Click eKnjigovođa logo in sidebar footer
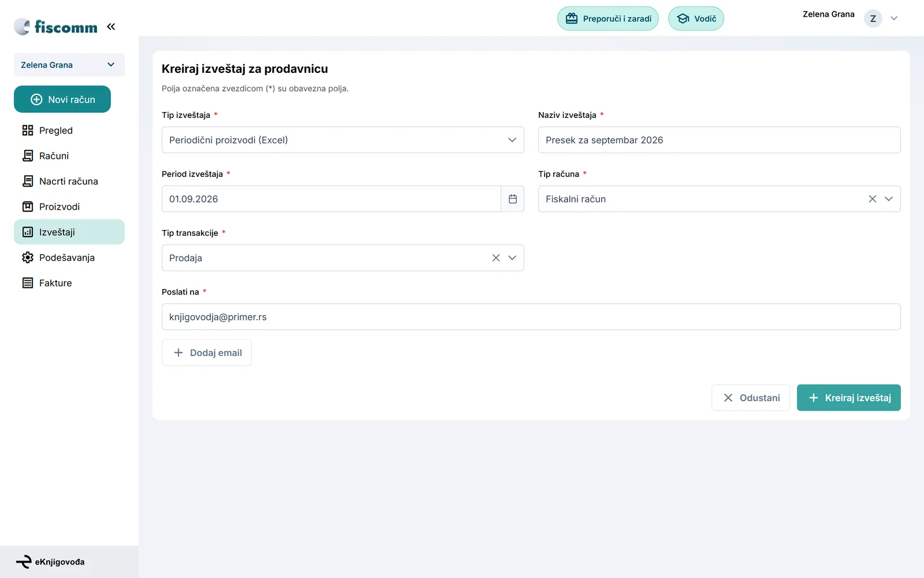 pyautogui.click(x=50, y=562)
